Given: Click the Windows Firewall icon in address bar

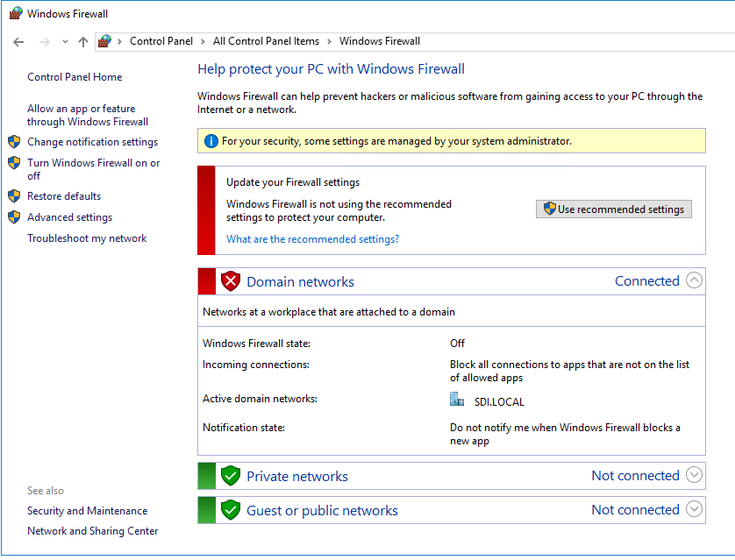Looking at the screenshot, I should [105, 41].
